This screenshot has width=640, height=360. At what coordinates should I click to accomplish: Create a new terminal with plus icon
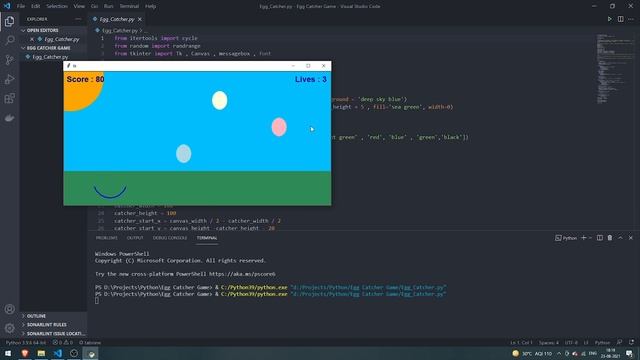coord(584,238)
